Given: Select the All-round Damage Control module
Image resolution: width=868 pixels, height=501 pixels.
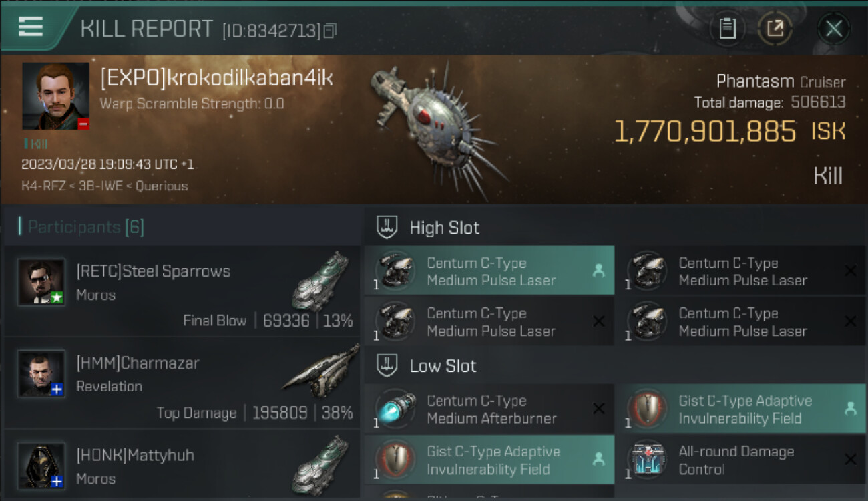Looking at the screenshot, I should pos(740,460).
